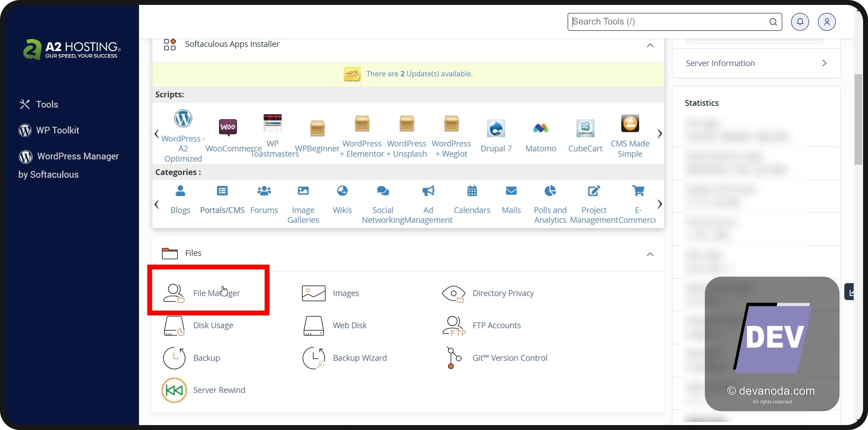Show next scripts with right arrow

coord(660,134)
